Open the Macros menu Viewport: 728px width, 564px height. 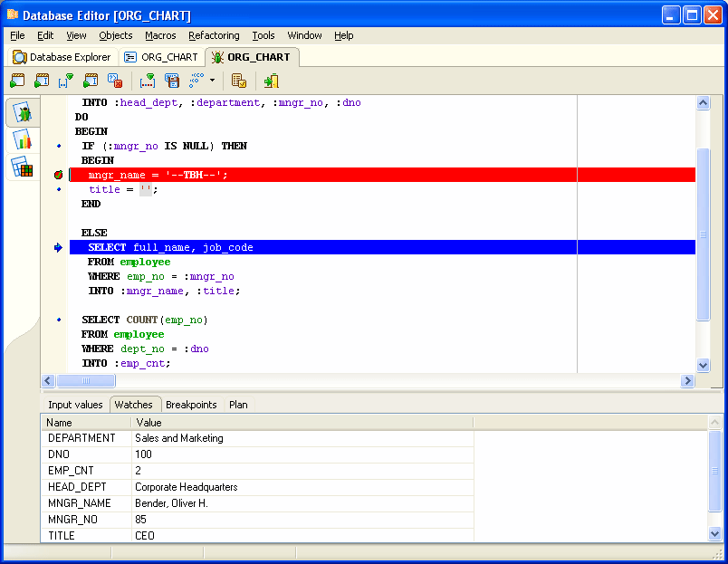coord(160,35)
